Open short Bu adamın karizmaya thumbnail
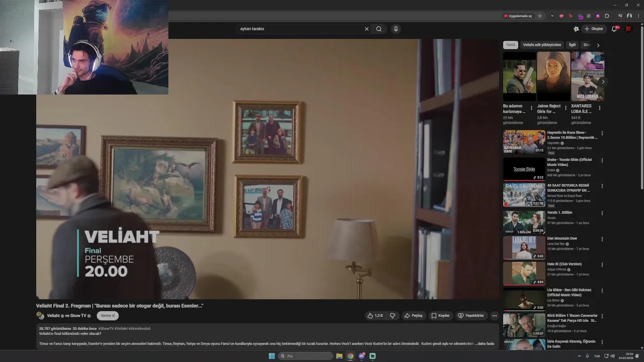Image resolution: width=644 pixels, height=362 pixels. pyautogui.click(x=519, y=76)
